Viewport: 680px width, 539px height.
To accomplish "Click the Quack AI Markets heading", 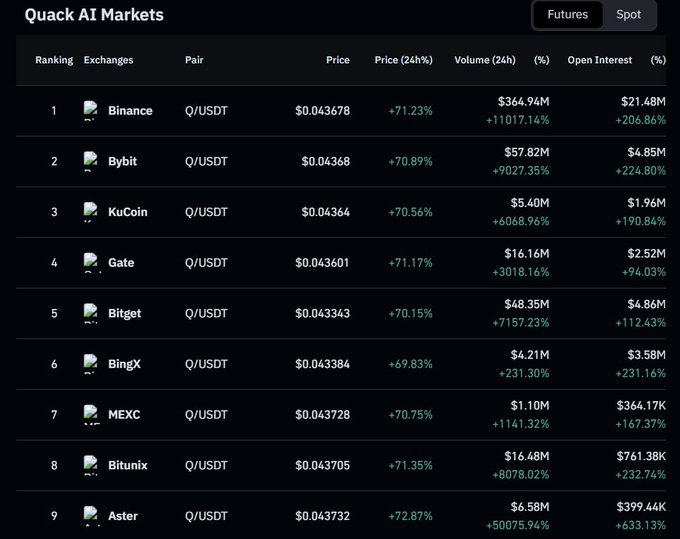I will click(94, 15).
